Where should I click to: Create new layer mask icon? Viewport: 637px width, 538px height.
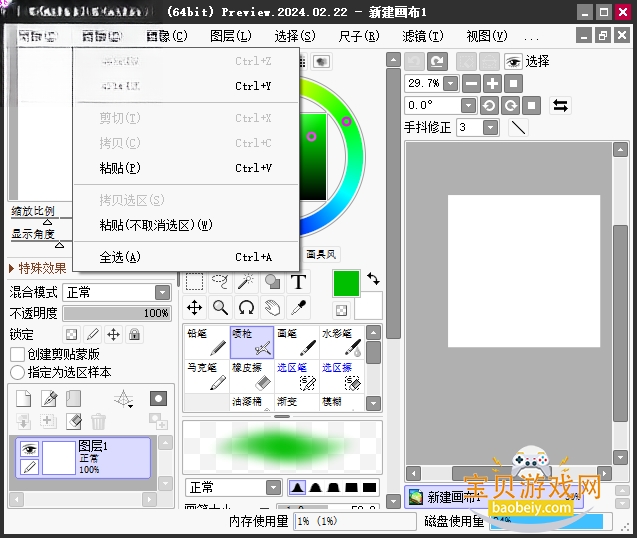click(158, 399)
